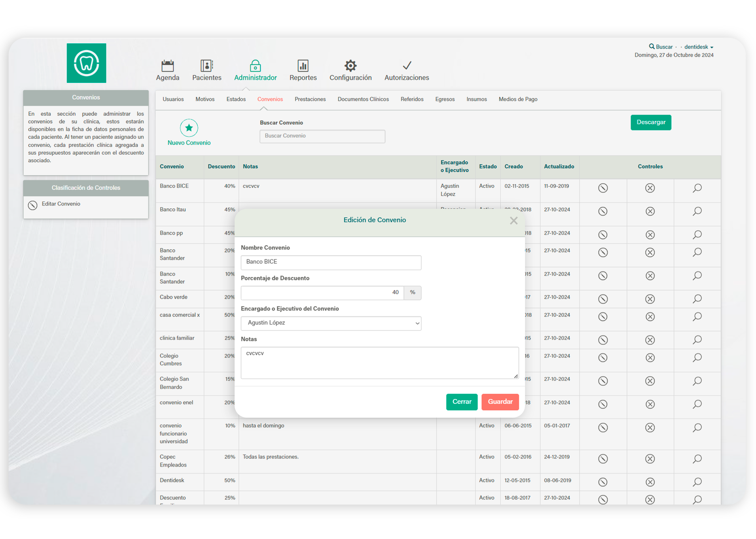Click the Autorizaciones checkmark icon

point(407,66)
